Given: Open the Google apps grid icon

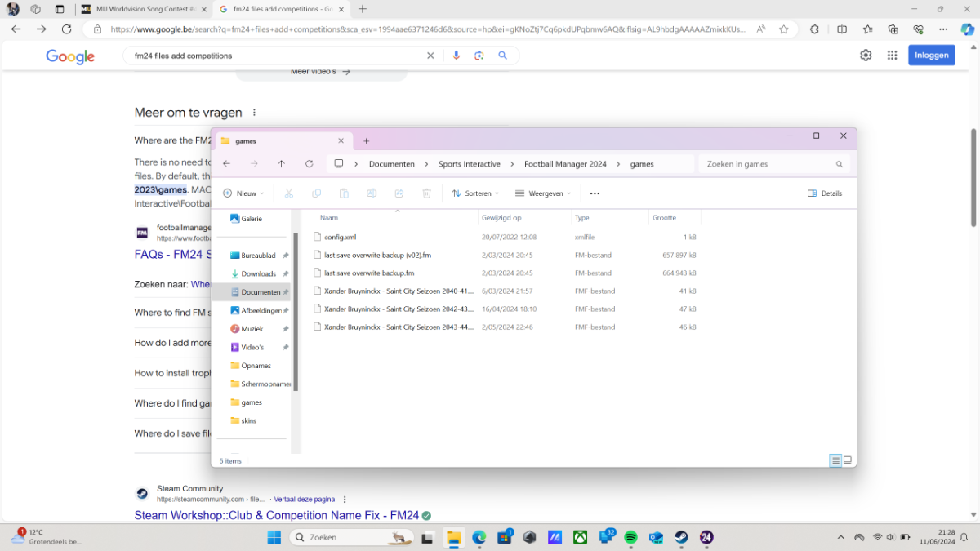Looking at the screenshot, I should [x=892, y=56].
